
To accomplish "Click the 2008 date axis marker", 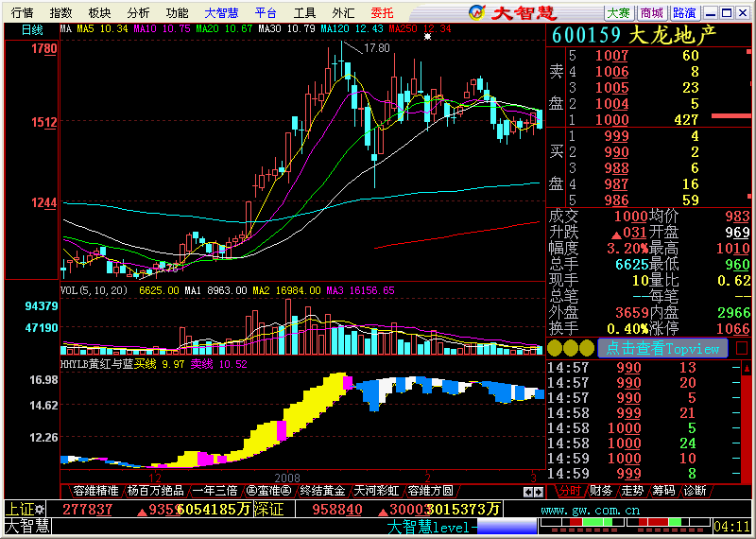I will 287,478.
